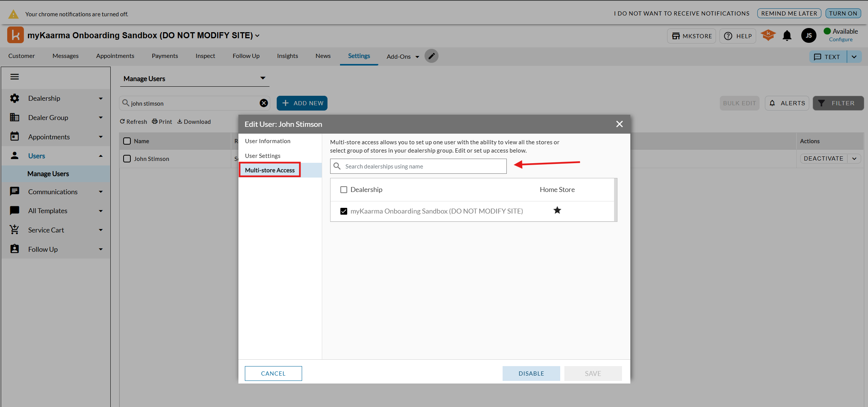Expand the Communications sidebar section
The height and width of the screenshot is (407, 868).
[x=101, y=192]
